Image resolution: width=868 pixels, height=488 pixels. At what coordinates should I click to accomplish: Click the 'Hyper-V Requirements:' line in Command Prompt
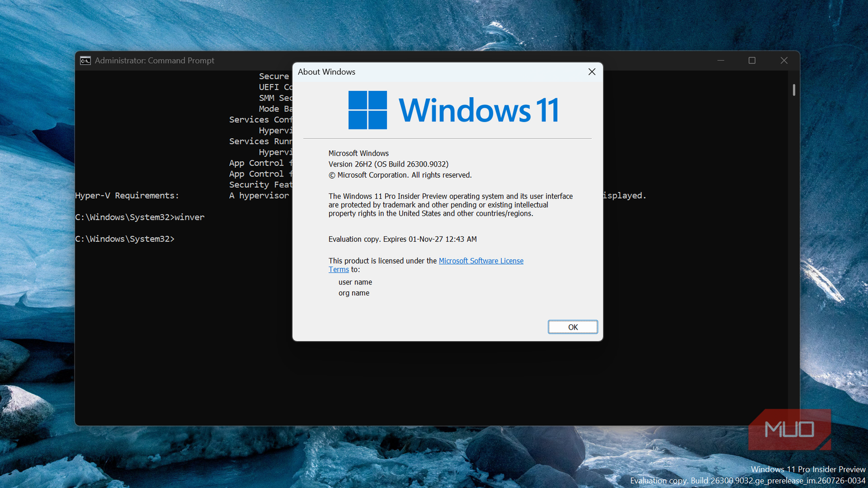click(x=127, y=195)
